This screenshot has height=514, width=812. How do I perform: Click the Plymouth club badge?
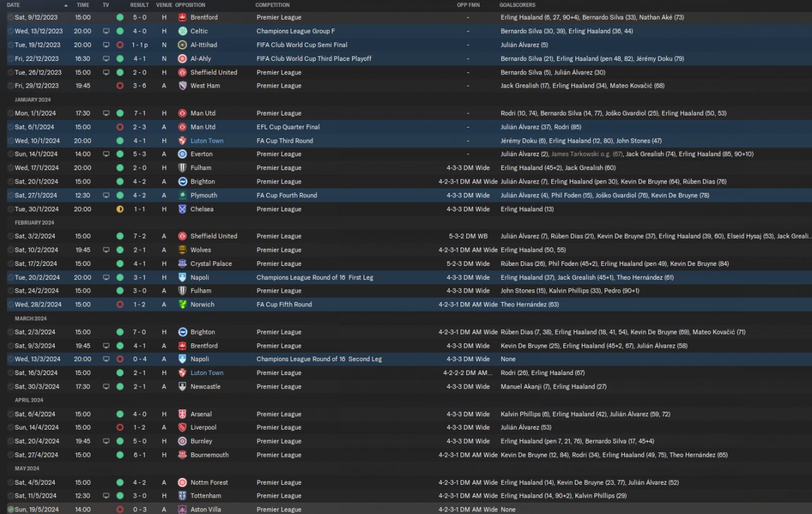point(182,195)
